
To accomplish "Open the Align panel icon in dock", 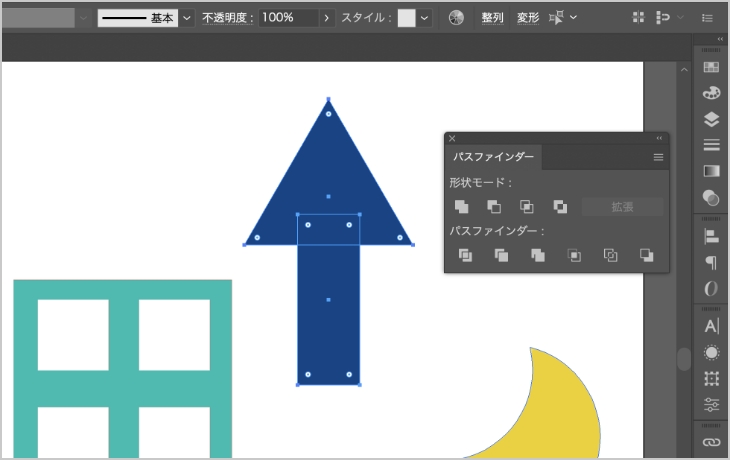I will (711, 237).
